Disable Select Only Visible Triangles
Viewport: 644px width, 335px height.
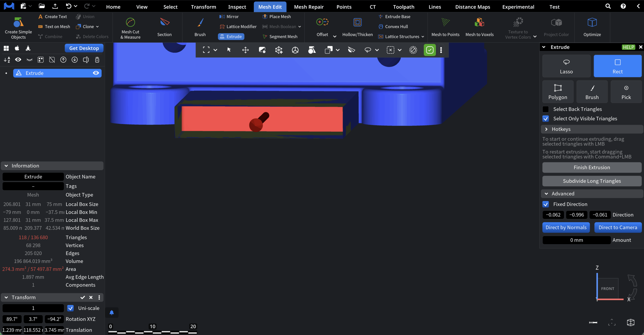click(x=546, y=118)
